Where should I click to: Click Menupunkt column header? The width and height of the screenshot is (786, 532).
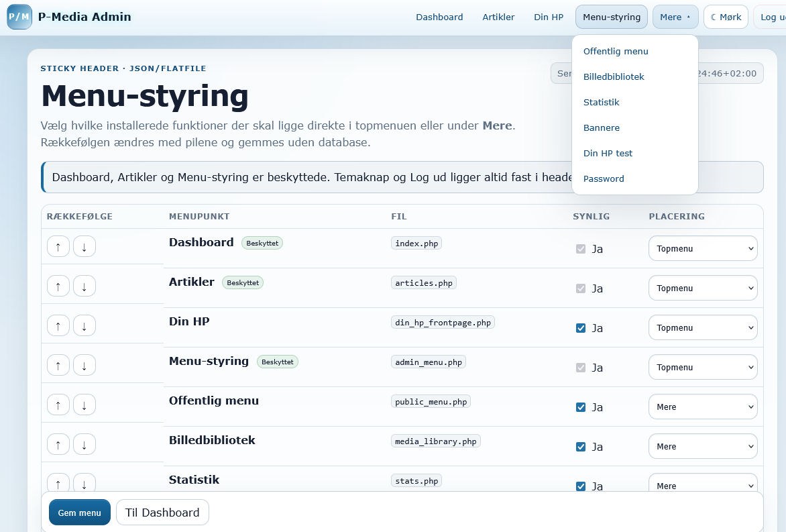pyautogui.click(x=199, y=217)
